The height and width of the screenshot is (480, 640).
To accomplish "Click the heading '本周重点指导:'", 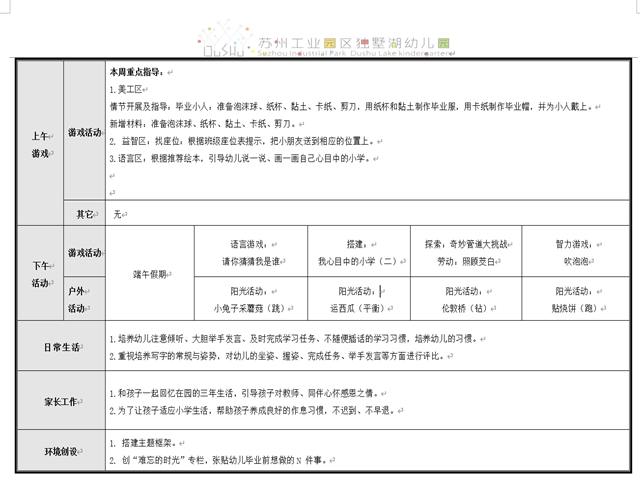I will (x=136, y=72).
